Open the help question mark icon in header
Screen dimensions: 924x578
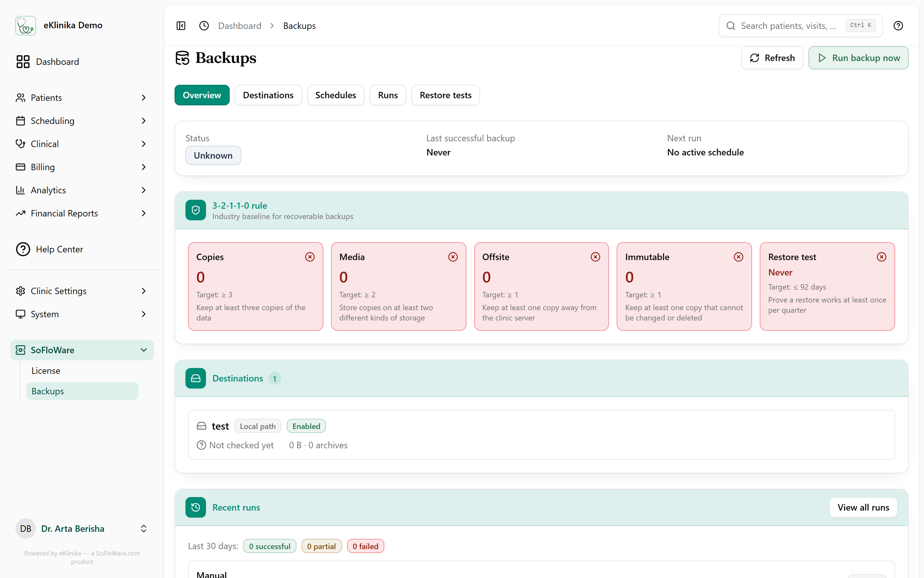[898, 26]
